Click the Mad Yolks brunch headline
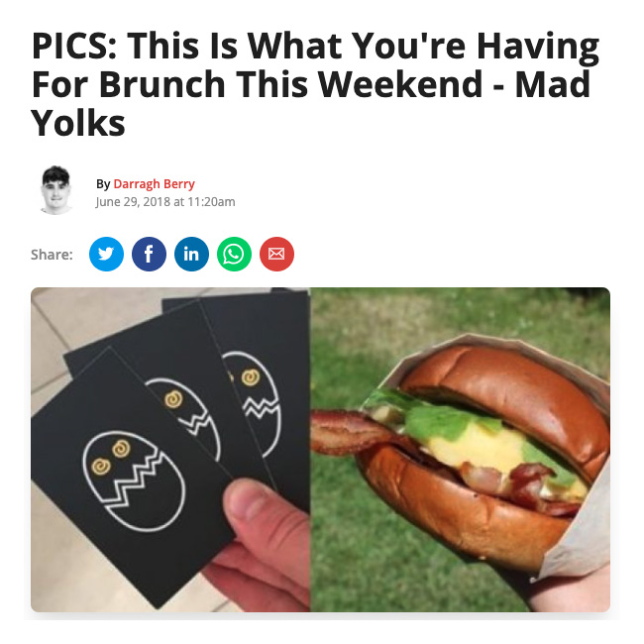644x644 pixels. pyautogui.click(x=315, y=84)
